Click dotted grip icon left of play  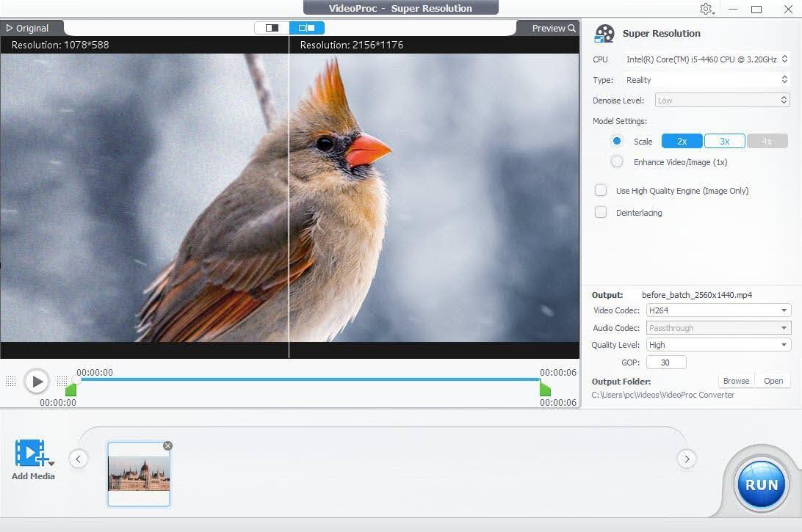(x=11, y=382)
